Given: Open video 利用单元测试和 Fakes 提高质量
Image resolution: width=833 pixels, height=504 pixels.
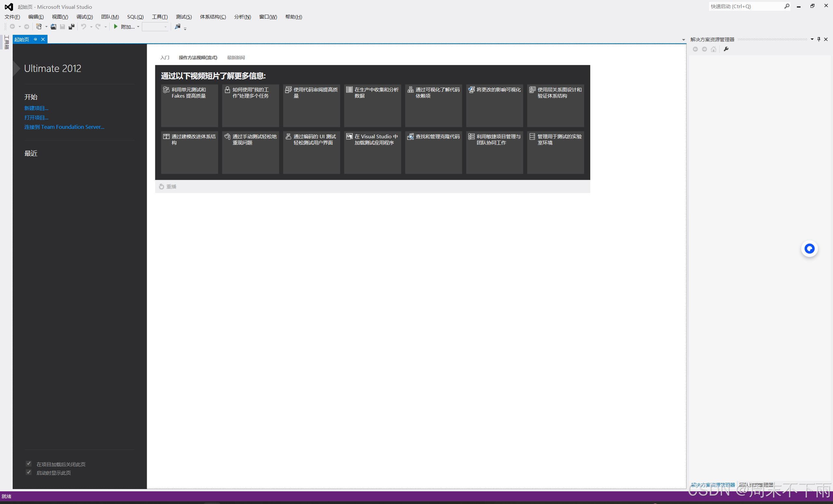Looking at the screenshot, I should click(189, 106).
